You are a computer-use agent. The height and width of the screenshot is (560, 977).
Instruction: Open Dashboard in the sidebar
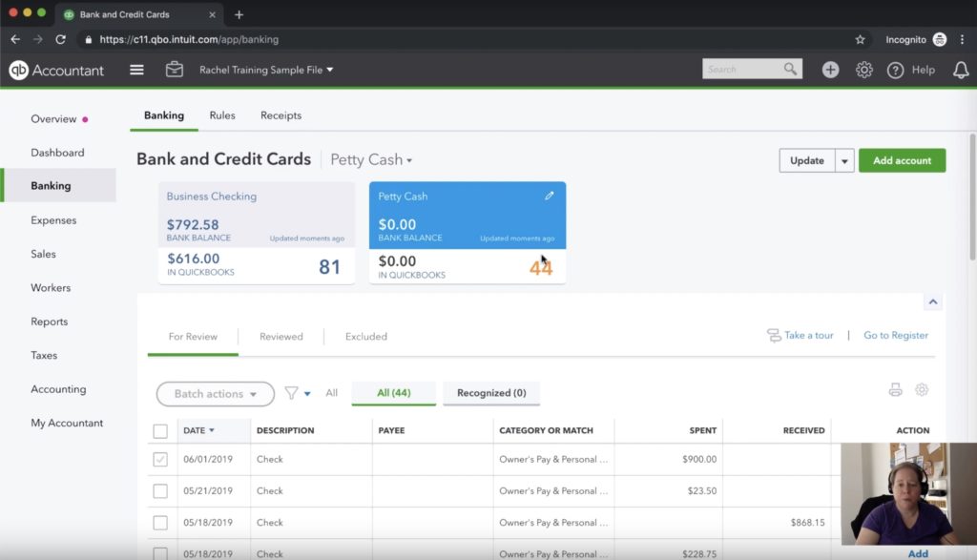(57, 153)
